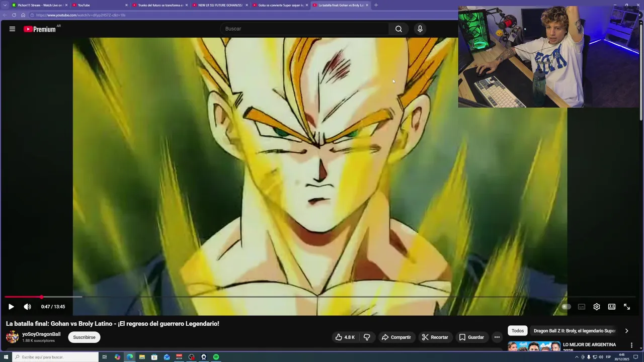Focus the Buscar search field
The height and width of the screenshot is (362, 644).
click(305, 29)
